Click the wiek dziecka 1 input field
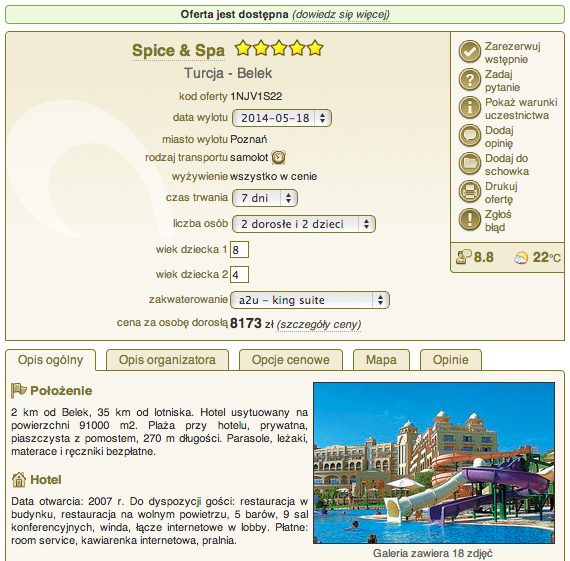 [239, 249]
